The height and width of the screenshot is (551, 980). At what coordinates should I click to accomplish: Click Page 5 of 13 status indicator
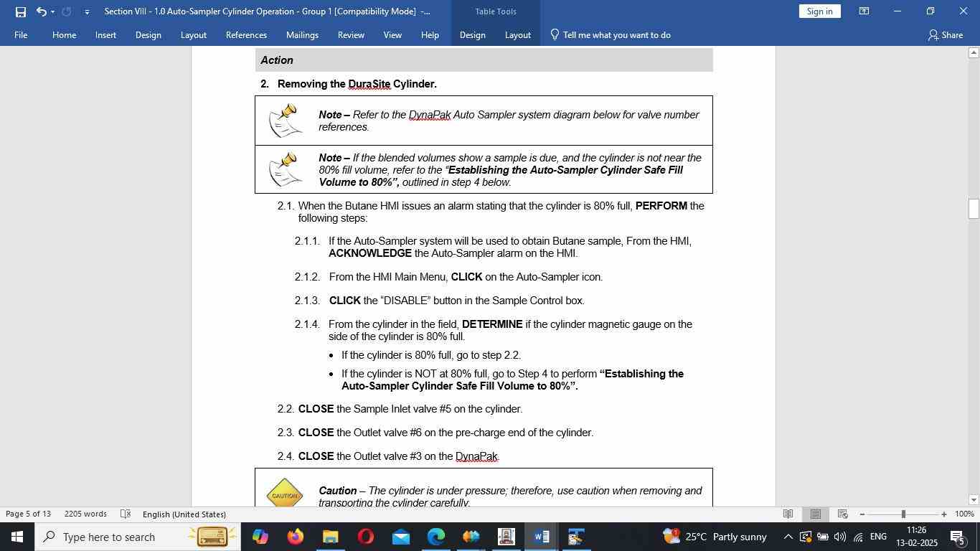[29, 514]
